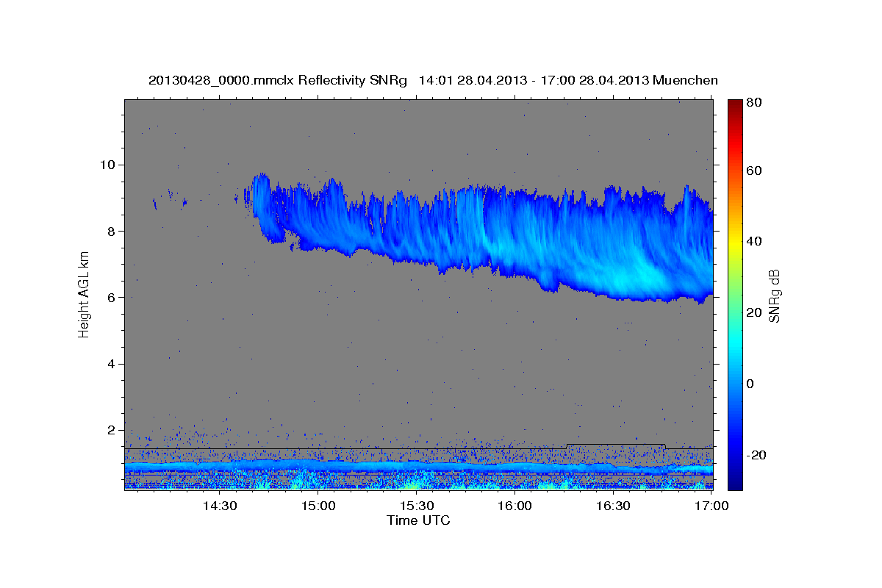Screen dimensions: 882x588
Task: Click the 'Time UTC' x-axis label
Action: [418, 520]
